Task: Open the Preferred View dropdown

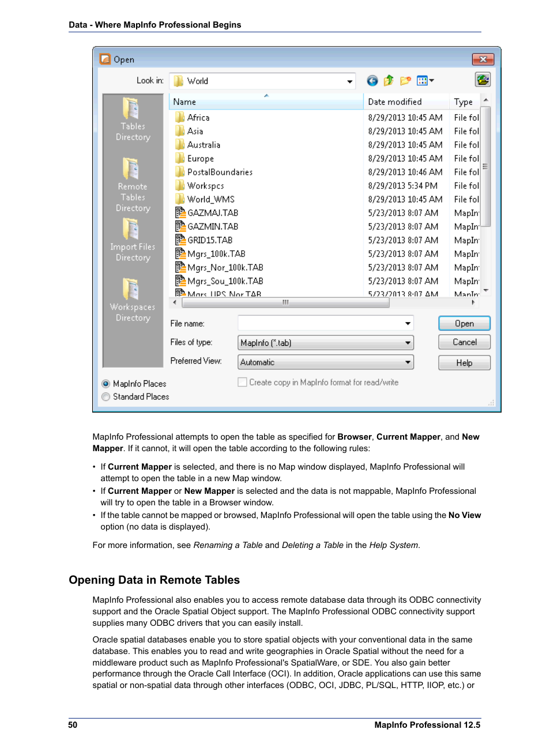Action: pyautogui.click(x=326, y=362)
